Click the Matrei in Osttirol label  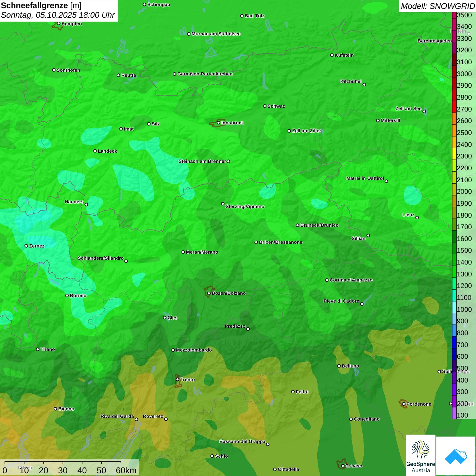365,178
